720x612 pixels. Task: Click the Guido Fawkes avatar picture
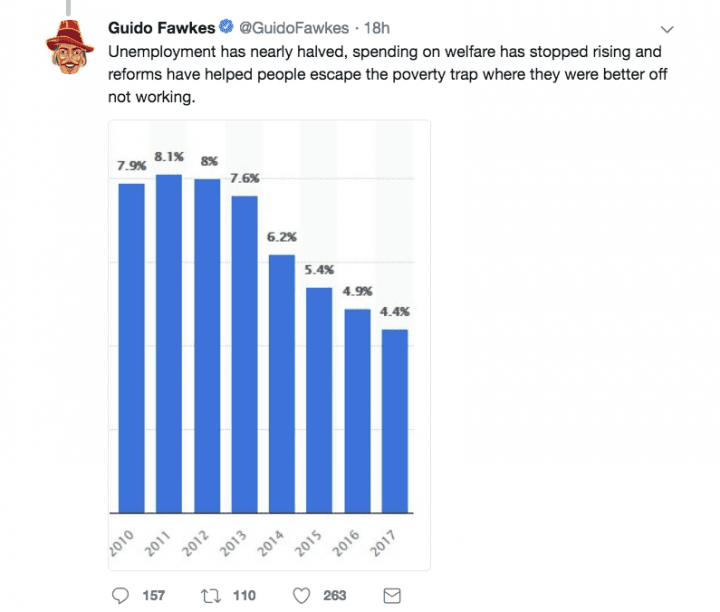[x=70, y=47]
